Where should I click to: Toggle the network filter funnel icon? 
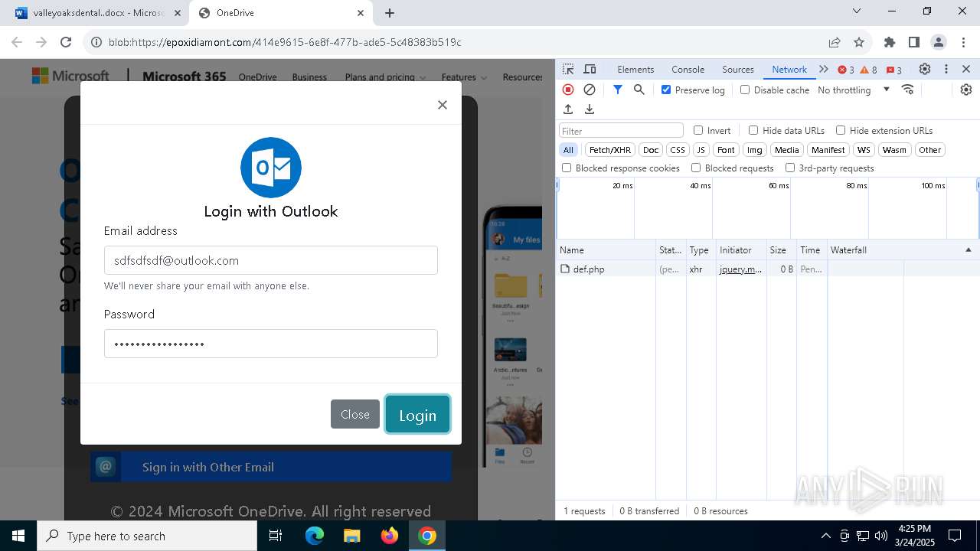(618, 90)
